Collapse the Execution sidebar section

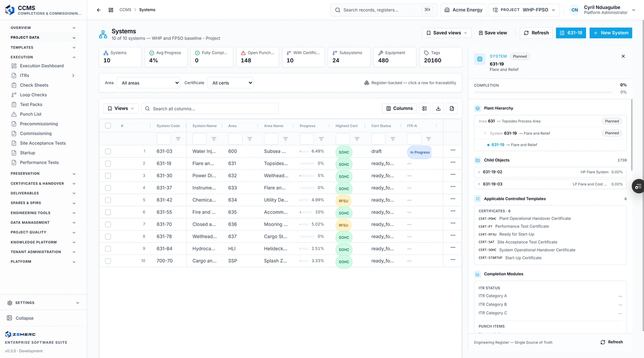coord(43,57)
